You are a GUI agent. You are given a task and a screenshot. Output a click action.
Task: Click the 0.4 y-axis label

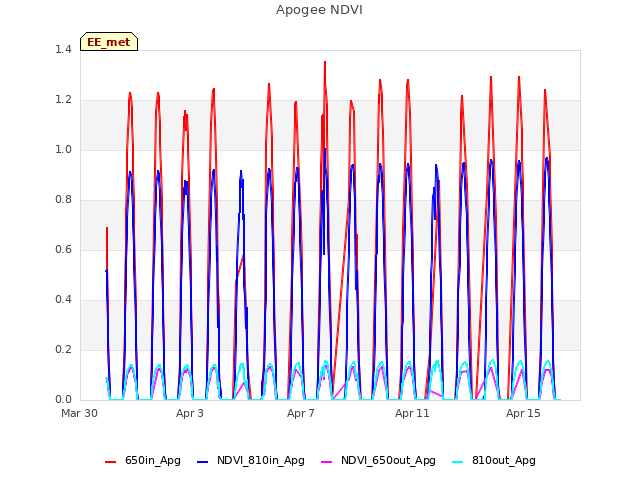coord(63,300)
